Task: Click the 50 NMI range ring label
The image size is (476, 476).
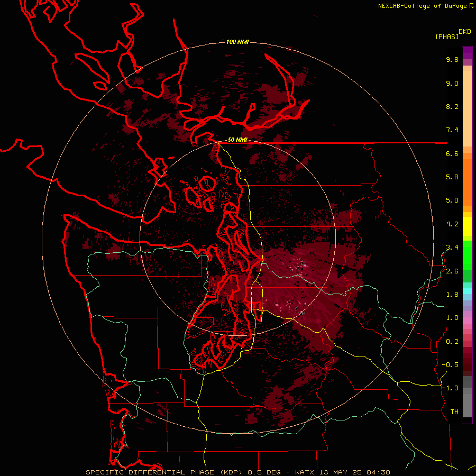Action: click(x=237, y=140)
